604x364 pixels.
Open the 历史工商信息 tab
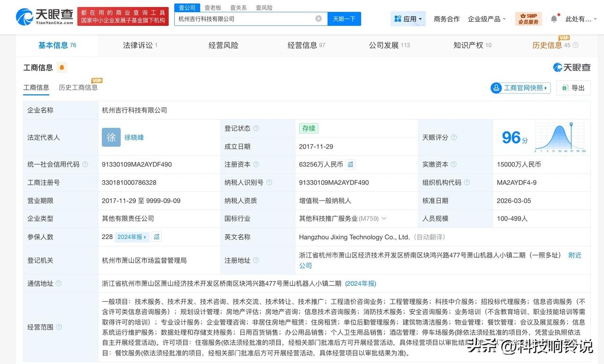point(78,88)
